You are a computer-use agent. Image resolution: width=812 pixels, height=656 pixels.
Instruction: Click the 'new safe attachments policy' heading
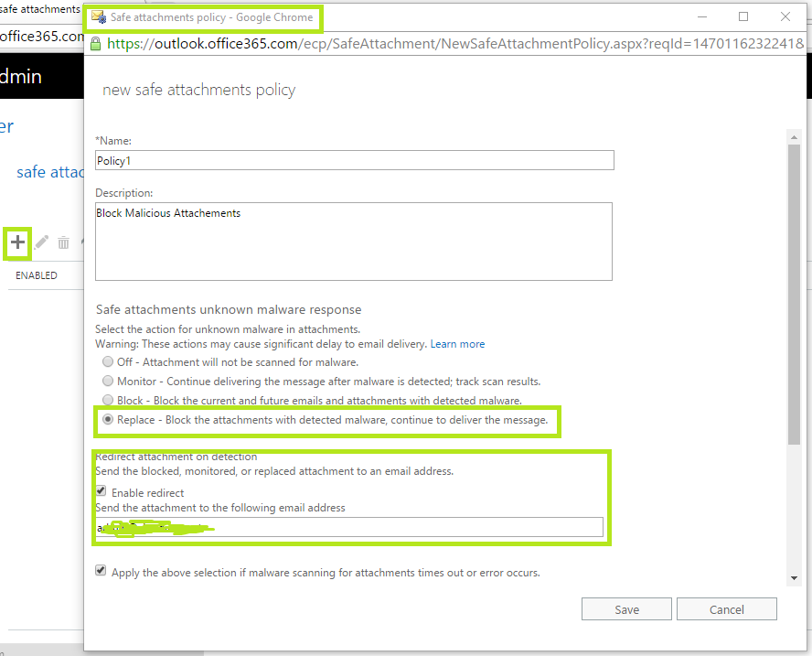click(198, 91)
